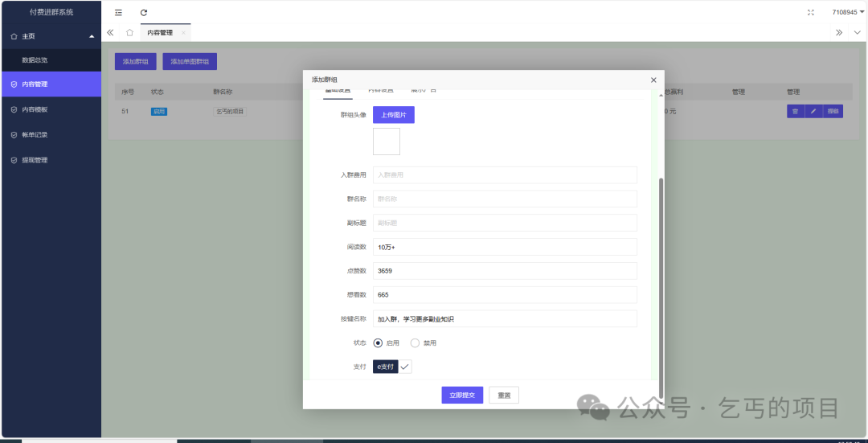Select the 禁用 radio button

[x=415, y=343]
